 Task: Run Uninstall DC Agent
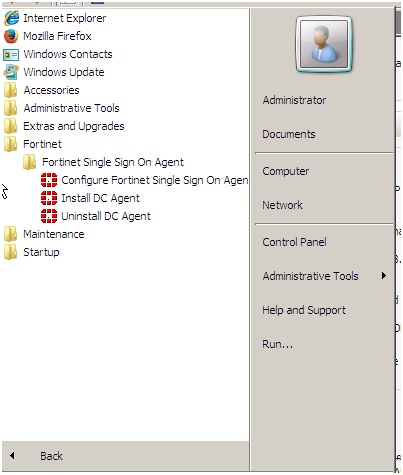(x=96, y=216)
